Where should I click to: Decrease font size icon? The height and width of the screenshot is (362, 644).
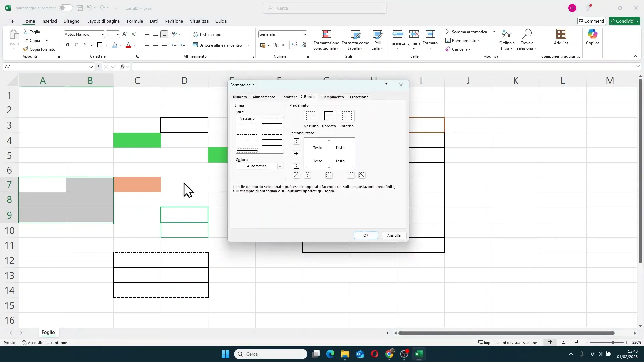pos(133,34)
